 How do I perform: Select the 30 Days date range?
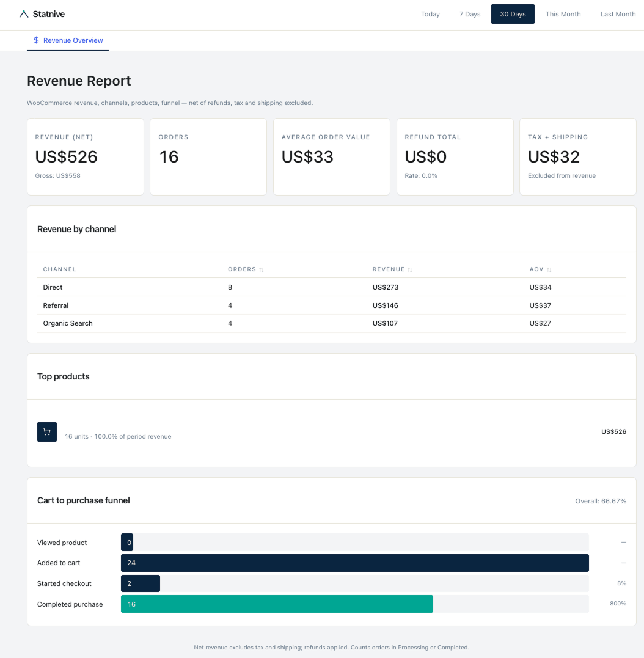513,14
